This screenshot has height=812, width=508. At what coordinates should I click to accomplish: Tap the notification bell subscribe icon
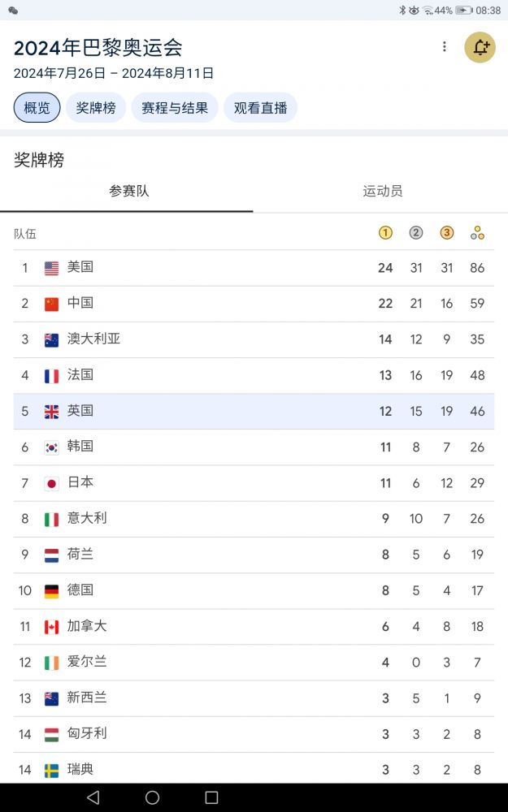pos(480,47)
